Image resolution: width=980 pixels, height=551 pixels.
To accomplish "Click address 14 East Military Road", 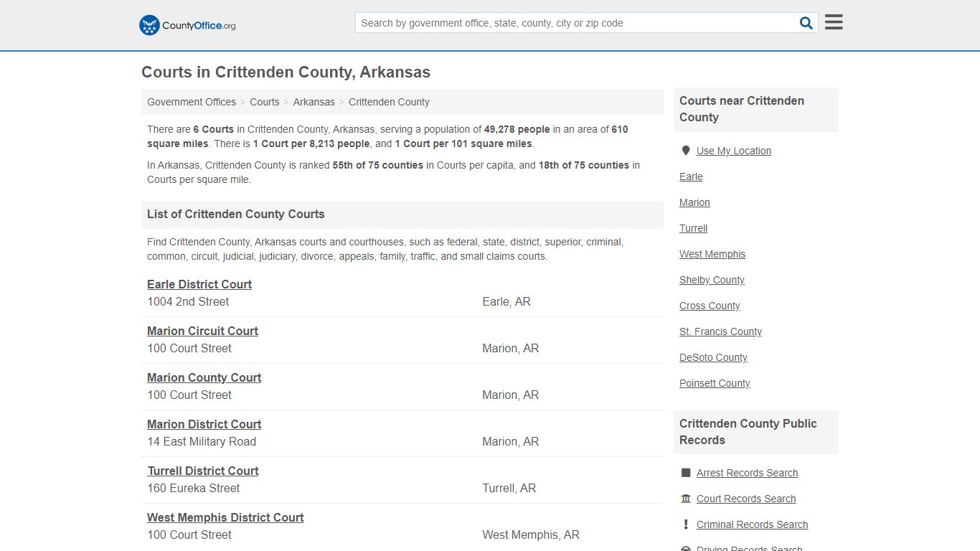I will [202, 441].
